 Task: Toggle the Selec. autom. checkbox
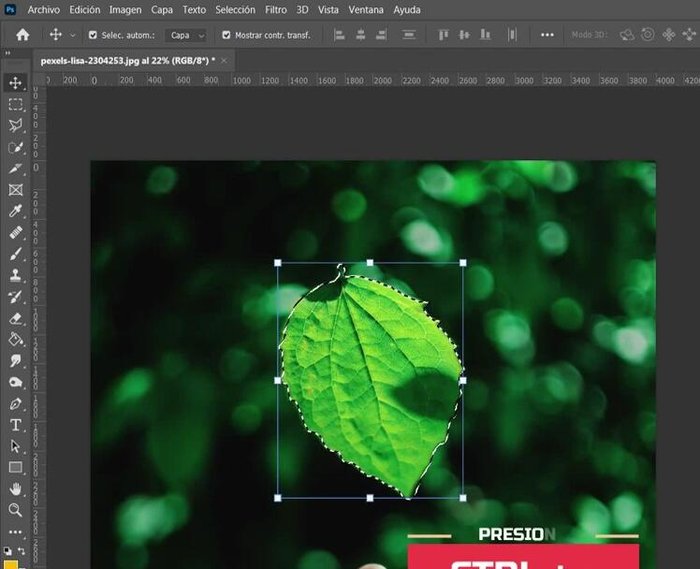click(93, 35)
